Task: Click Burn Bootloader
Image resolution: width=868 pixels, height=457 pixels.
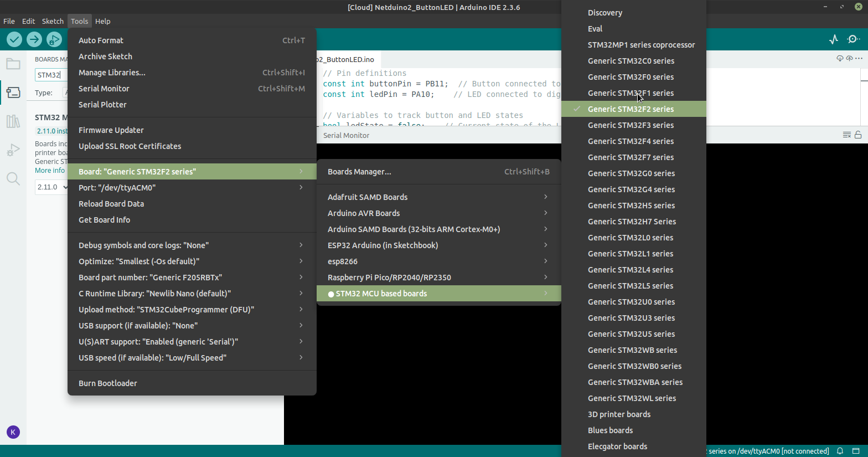Action: pyautogui.click(x=192, y=383)
